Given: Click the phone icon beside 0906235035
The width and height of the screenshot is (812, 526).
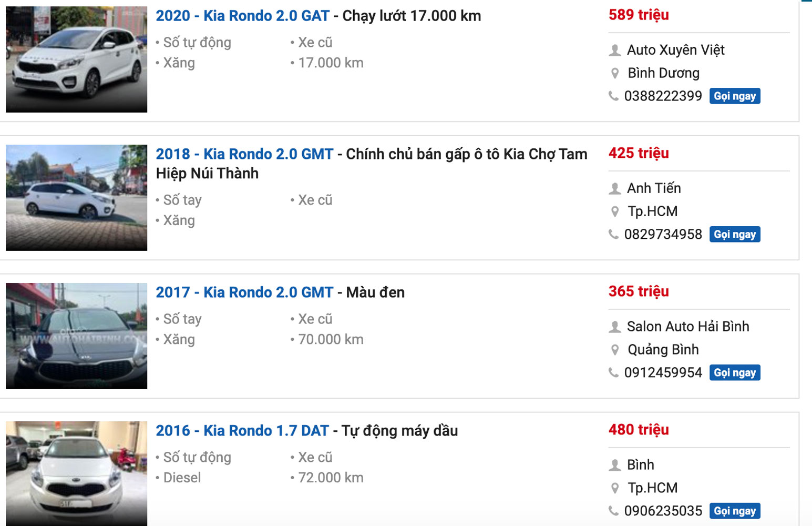Looking at the screenshot, I should (x=613, y=511).
